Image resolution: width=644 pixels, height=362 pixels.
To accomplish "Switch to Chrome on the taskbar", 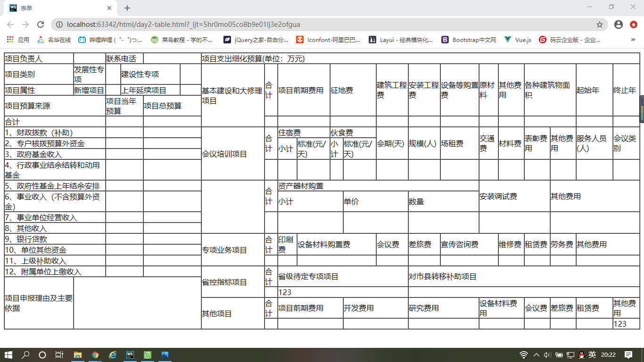I will coord(95,355).
